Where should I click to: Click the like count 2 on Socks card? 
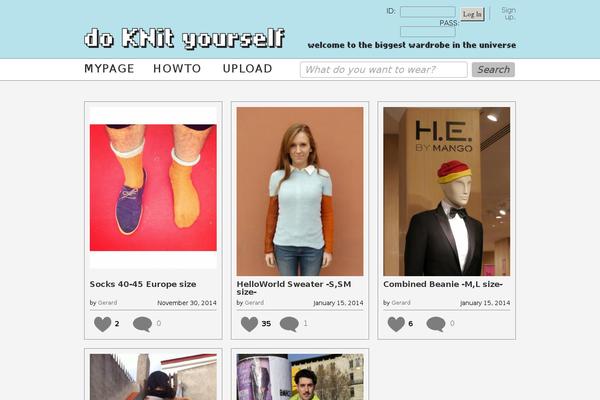pos(117,324)
